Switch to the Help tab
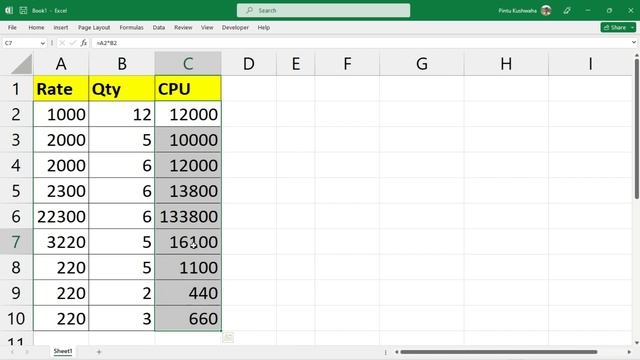 (x=264, y=27)
